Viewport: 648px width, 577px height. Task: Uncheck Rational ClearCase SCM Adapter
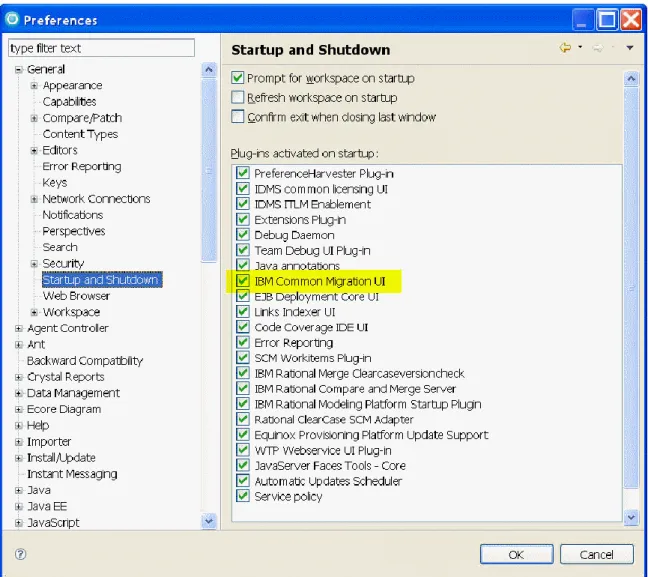point(243,419)
